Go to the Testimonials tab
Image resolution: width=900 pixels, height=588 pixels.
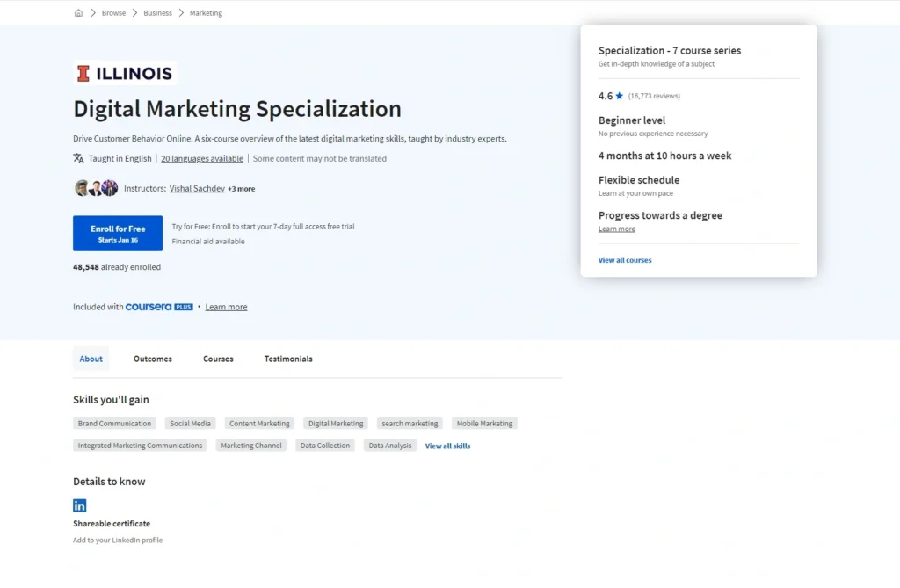point(288,359)
